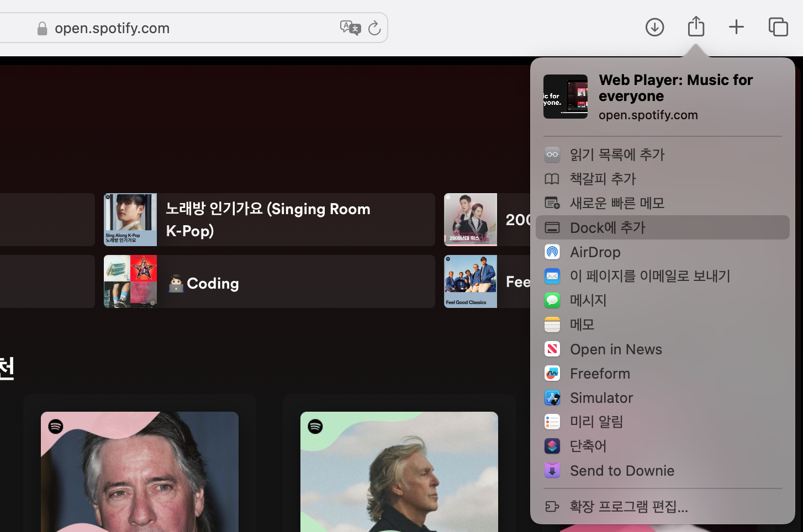Click the Safari downloads icon
Image resolution: width=803 pixels, height=532 pixels.
(654, 27)
